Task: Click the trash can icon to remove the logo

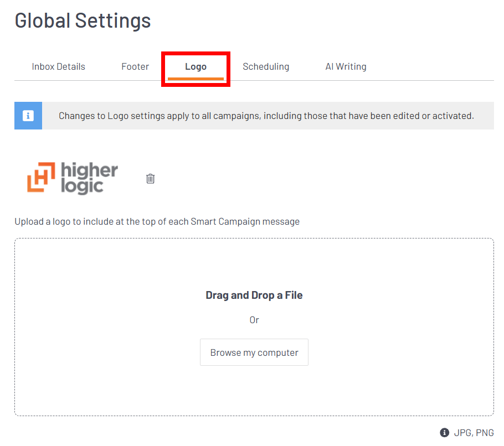Action: 150,178
